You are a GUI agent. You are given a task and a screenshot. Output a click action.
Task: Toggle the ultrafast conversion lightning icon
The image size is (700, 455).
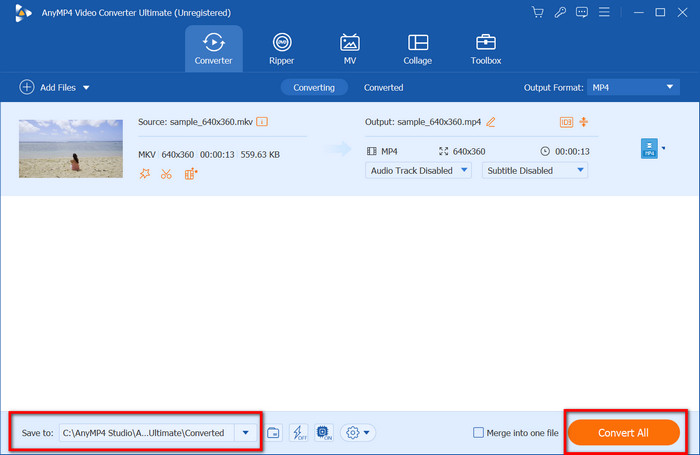pos(299,433)
